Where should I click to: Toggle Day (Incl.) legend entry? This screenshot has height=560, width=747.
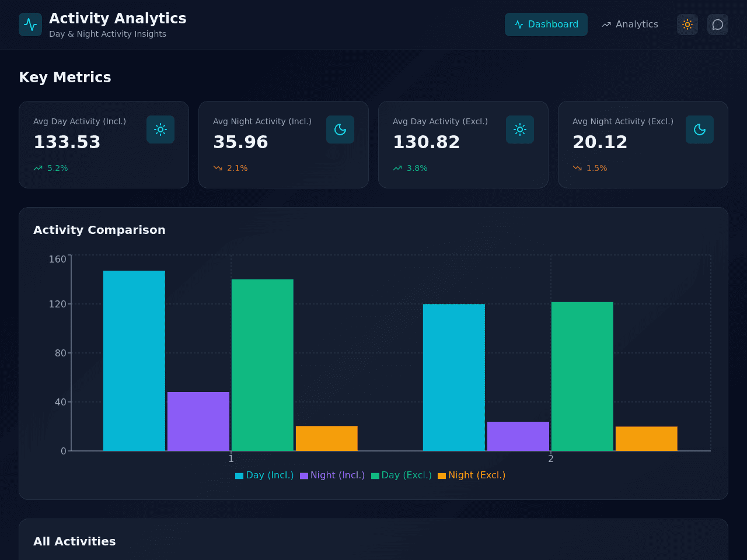coord(264,475)
